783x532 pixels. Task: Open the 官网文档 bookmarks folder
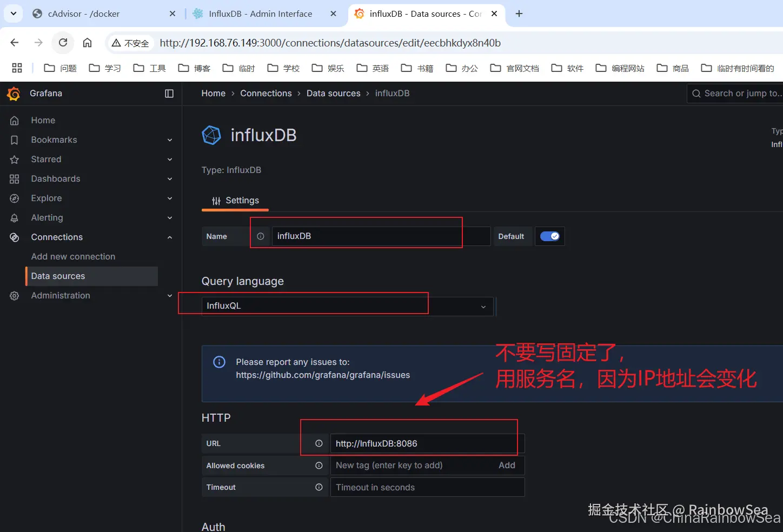515,68
